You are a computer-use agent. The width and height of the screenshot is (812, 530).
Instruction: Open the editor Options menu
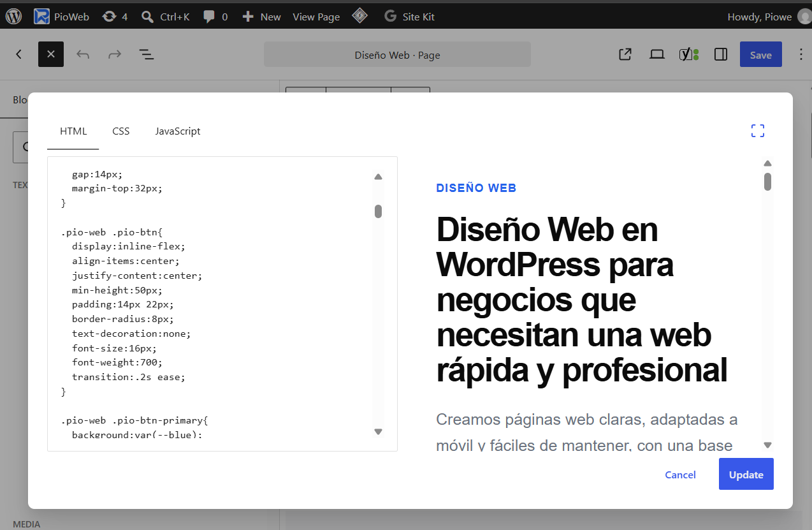[x=801, y=55]
